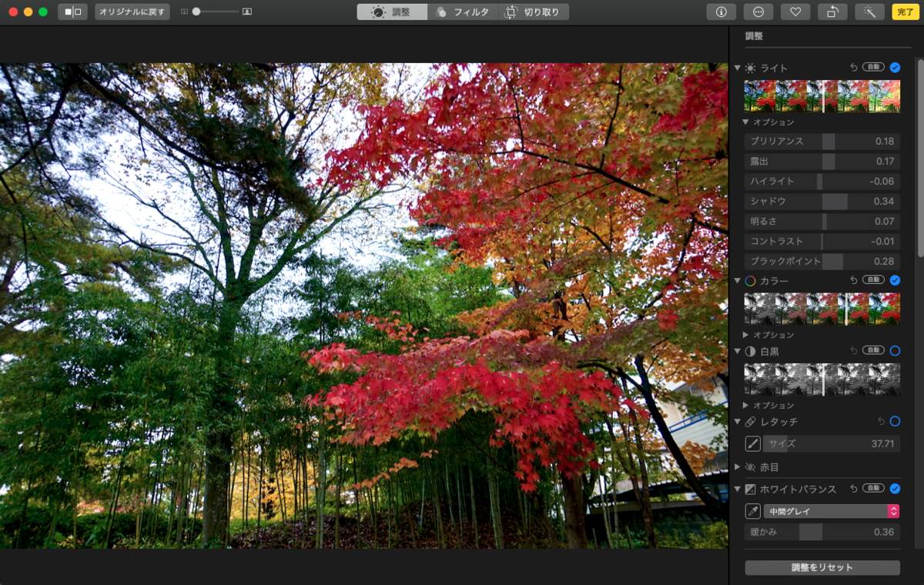
Task: Turn off the カラー adjustment
Action: pos(894,281)
